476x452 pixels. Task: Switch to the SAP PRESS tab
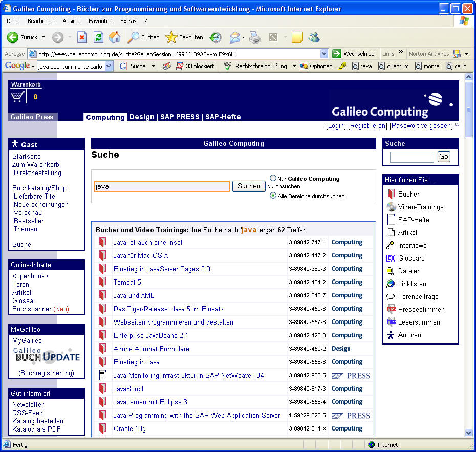tap(180, 117)
